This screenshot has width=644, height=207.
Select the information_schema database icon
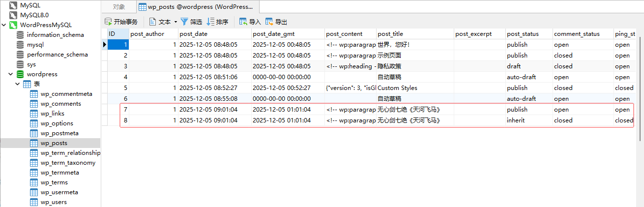20,34
